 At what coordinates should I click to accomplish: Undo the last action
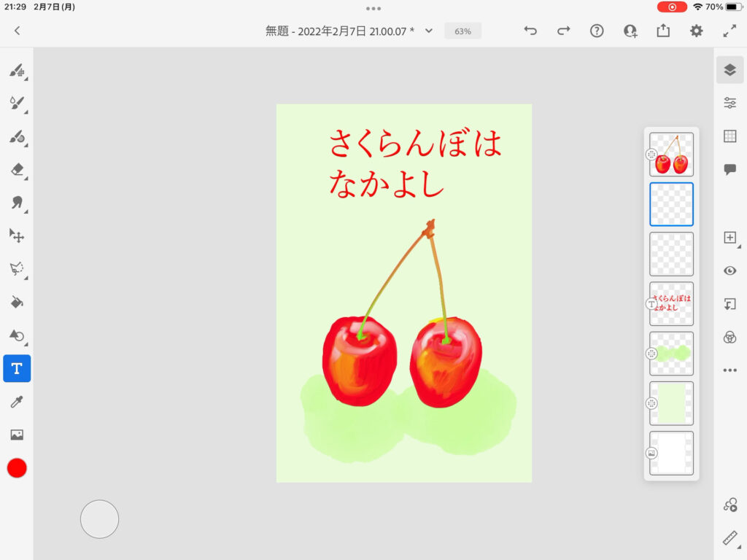(x=530, y=31)
